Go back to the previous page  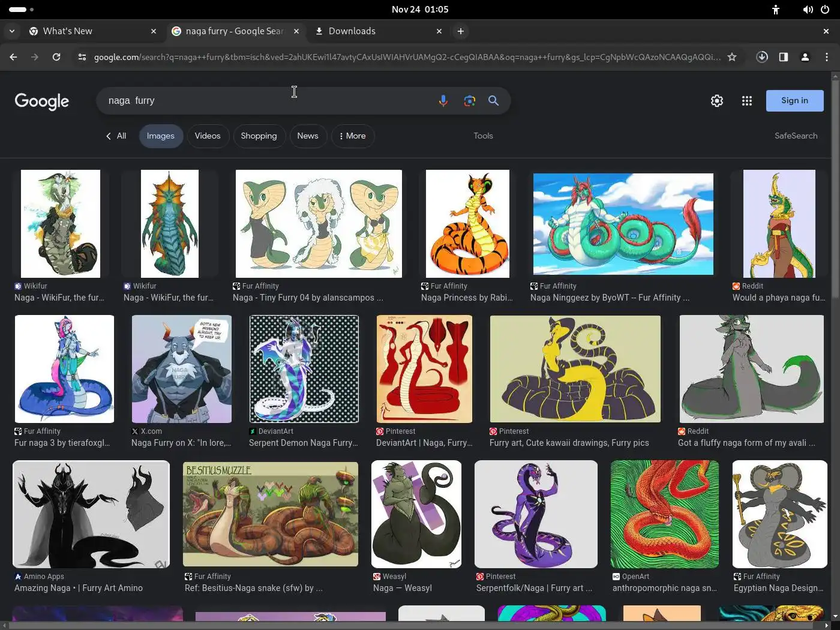(13, 57)
